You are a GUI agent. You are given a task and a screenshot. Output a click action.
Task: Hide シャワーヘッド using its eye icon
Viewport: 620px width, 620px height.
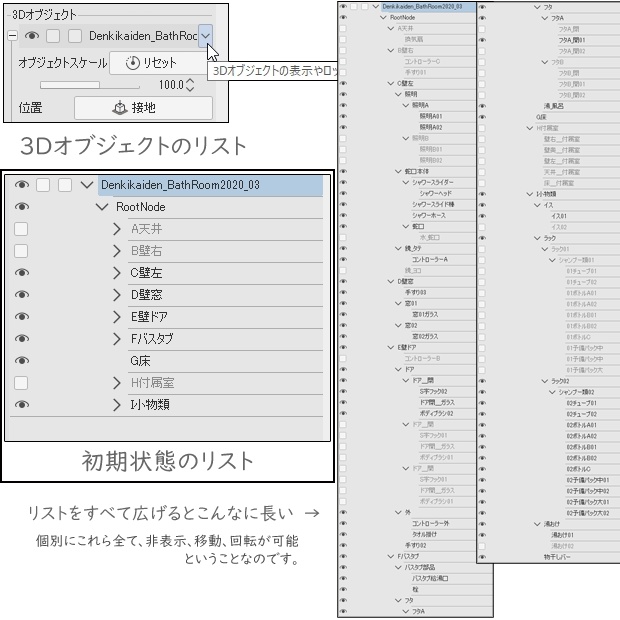point(343,193)
